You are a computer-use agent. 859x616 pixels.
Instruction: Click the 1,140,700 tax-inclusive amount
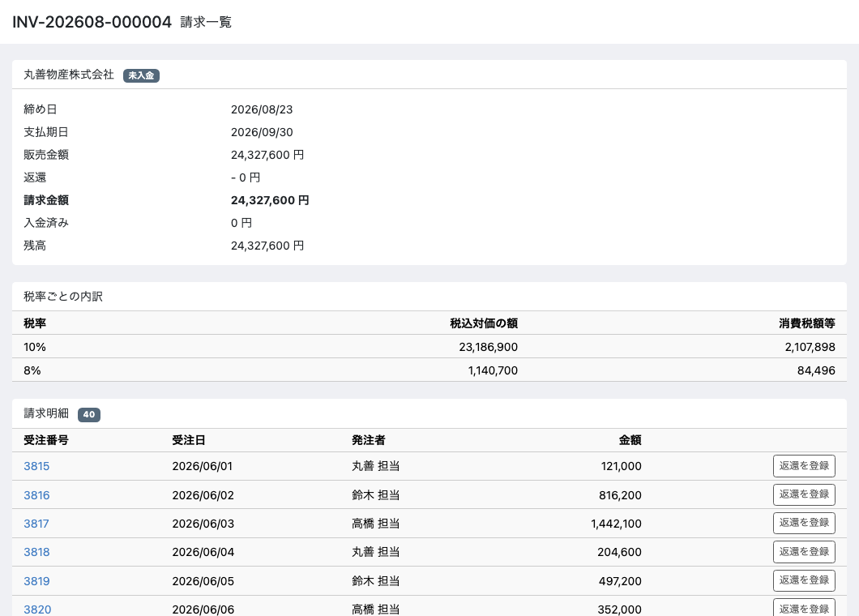pyautogui.click(x=493, y=370)
